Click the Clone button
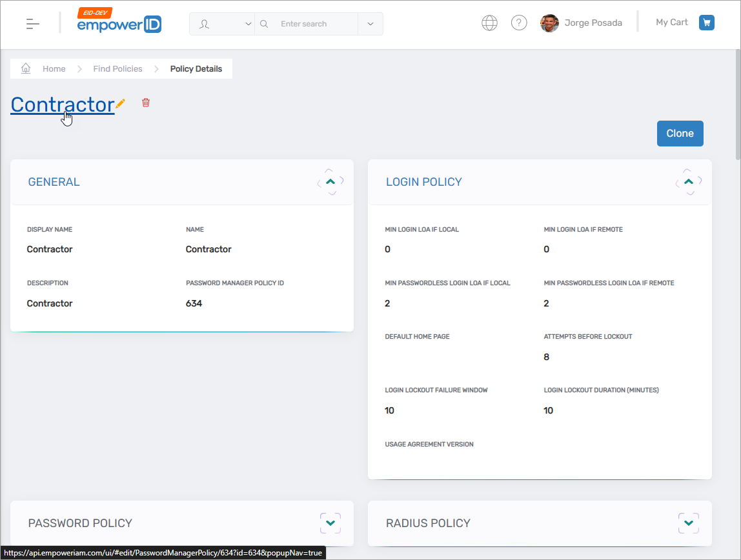The height and width of the screenshot is (560, 741). click(680, 134)
